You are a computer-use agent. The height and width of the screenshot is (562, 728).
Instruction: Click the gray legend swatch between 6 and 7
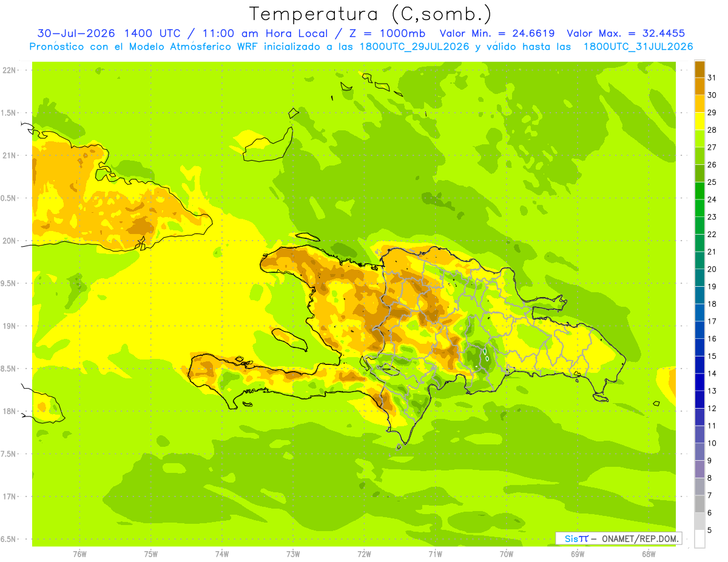(699, 504)
